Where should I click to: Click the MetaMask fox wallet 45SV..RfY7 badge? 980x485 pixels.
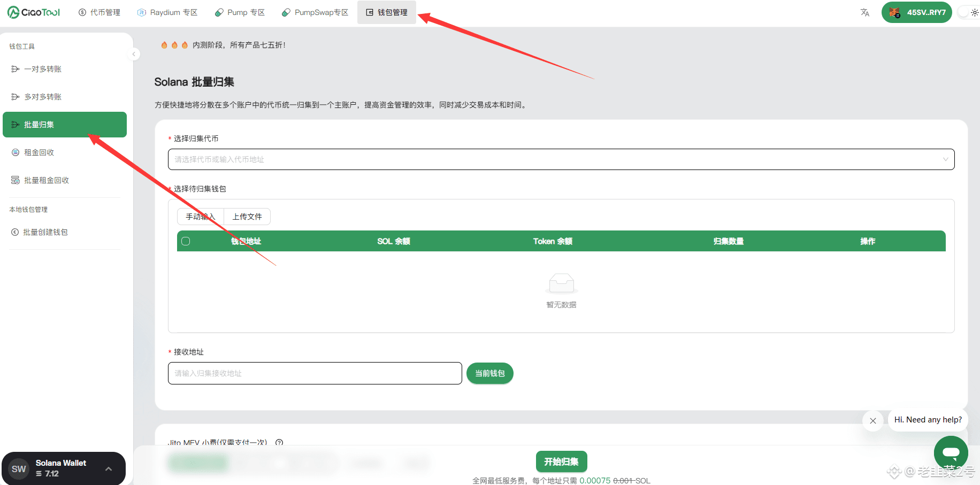click(917, 12)
